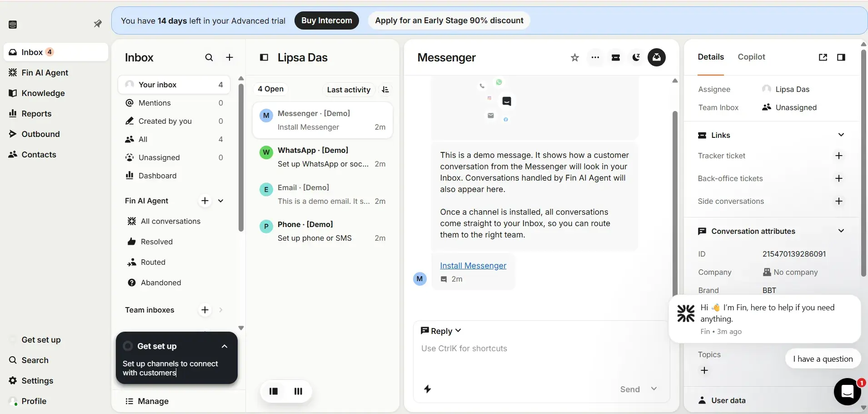The width and height of the screenshot is (868, 414).
Task: Expand the Send button options chevron
Action: pyautogui.click(x=653, y=389)
